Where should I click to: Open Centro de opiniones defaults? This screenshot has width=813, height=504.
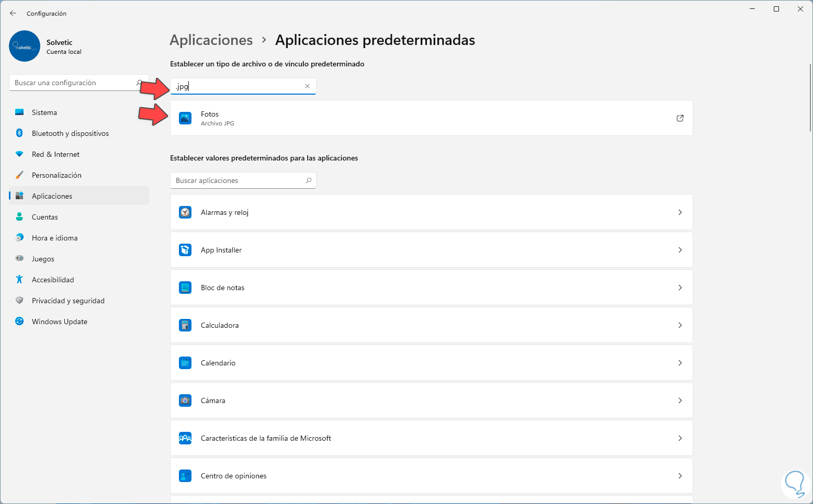coord(431,476)
